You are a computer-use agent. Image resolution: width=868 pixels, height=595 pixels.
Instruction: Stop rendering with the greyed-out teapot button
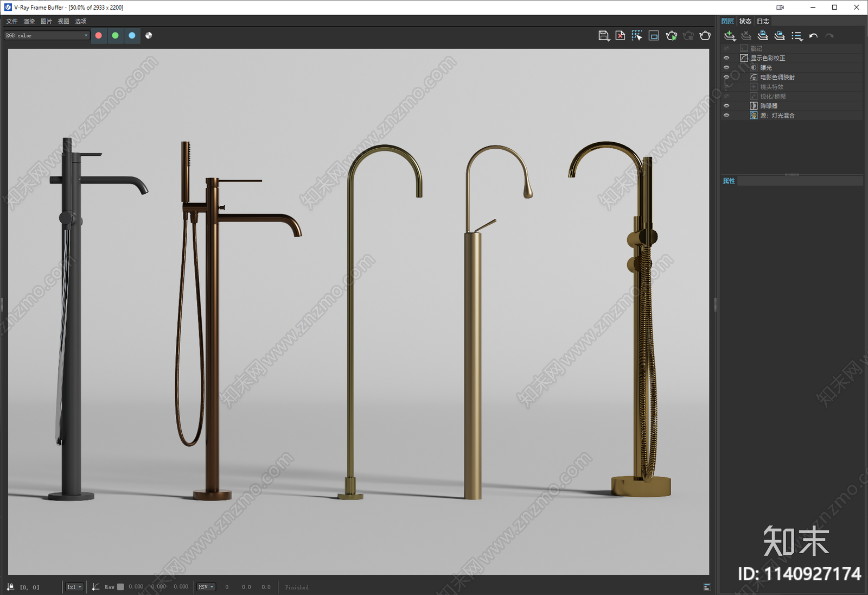688,36
